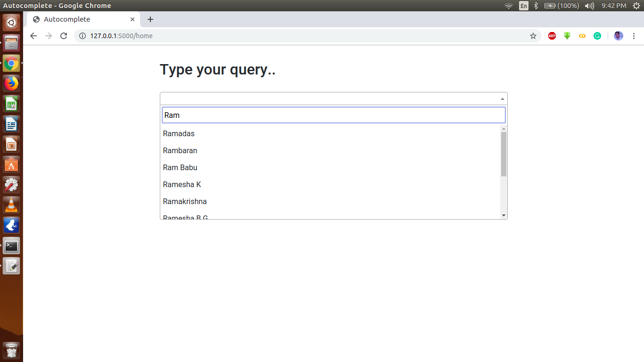The image size is (644, 362).
Task: Open Wi-Fi network indicator
Action: [508, 6]
